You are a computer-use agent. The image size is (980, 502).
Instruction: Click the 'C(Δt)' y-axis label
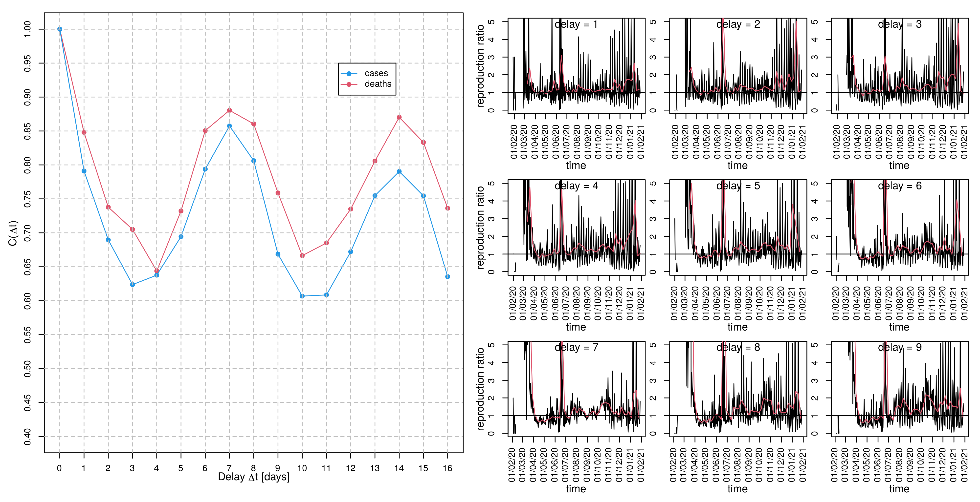click(13, 233)
